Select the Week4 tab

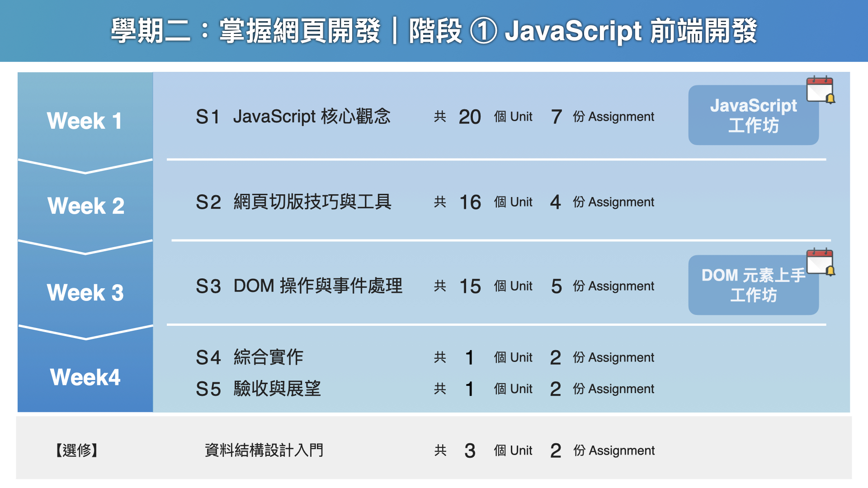click(x=85, y=377)
